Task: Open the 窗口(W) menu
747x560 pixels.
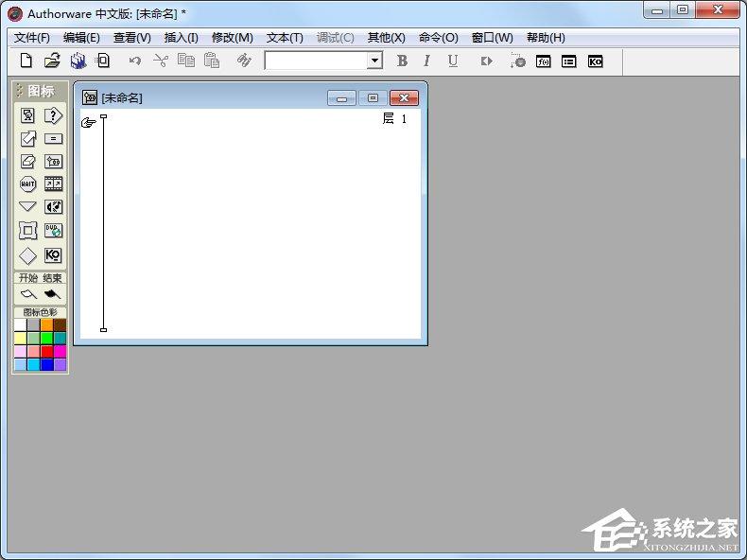Action: [x=492, y=38]
